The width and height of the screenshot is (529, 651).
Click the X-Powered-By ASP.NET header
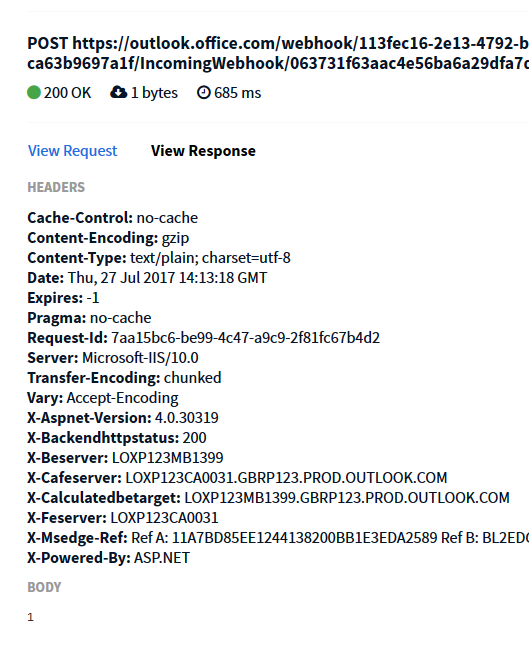pos(109,558)
